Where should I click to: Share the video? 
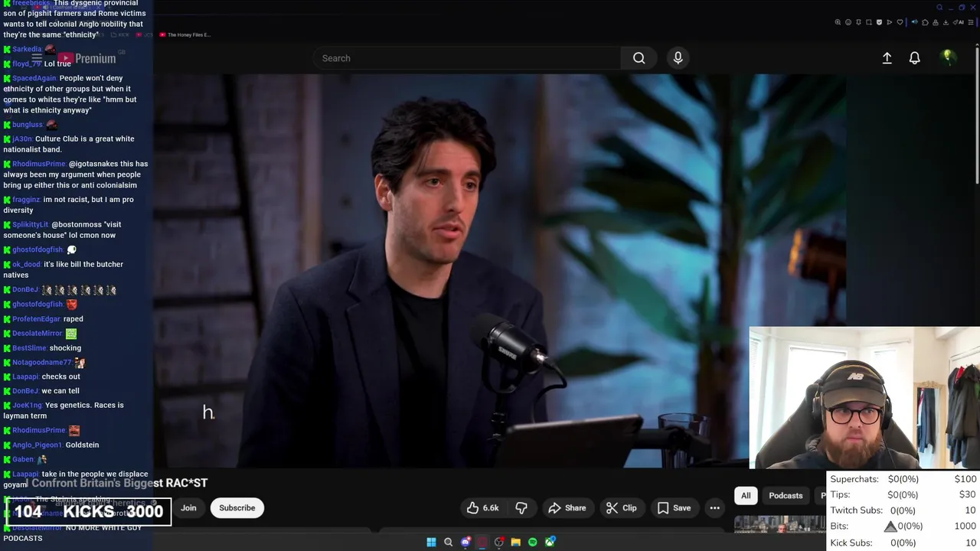(x=567, y=508)
